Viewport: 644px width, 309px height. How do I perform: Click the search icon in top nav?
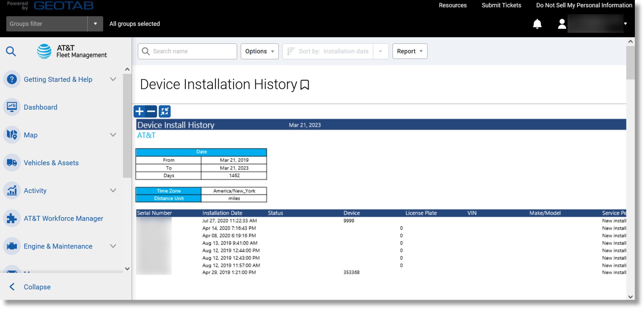click(x=11, y=51)
